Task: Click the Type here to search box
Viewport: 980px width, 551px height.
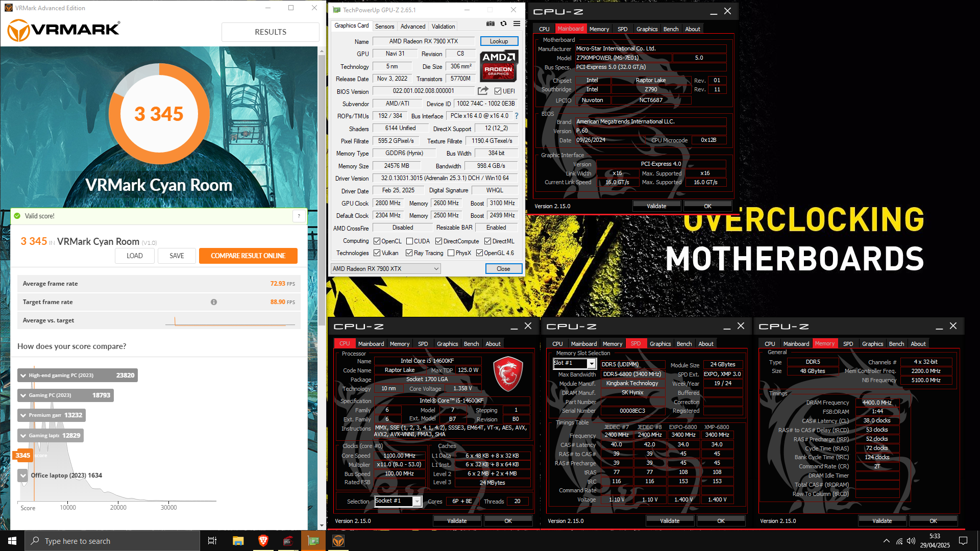Action: point(112,541)
